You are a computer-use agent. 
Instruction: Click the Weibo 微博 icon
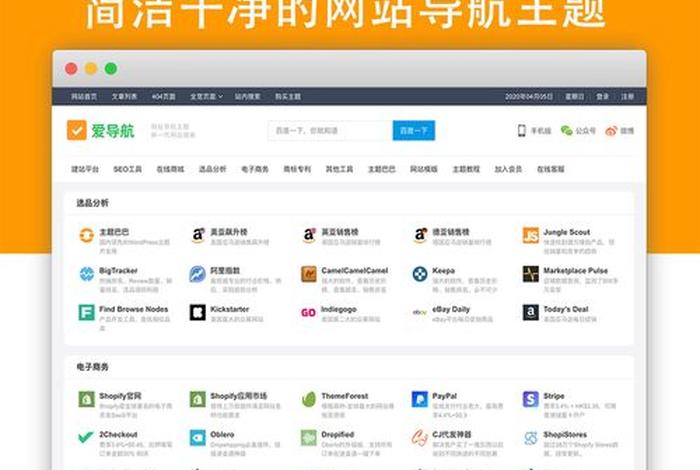611,131
